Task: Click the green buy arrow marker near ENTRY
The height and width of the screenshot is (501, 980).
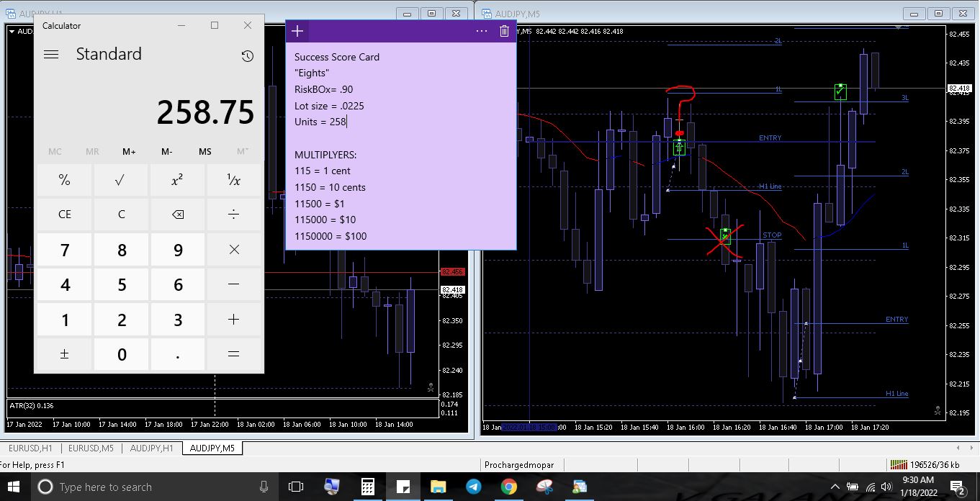Action: click(x=679, y=148)
